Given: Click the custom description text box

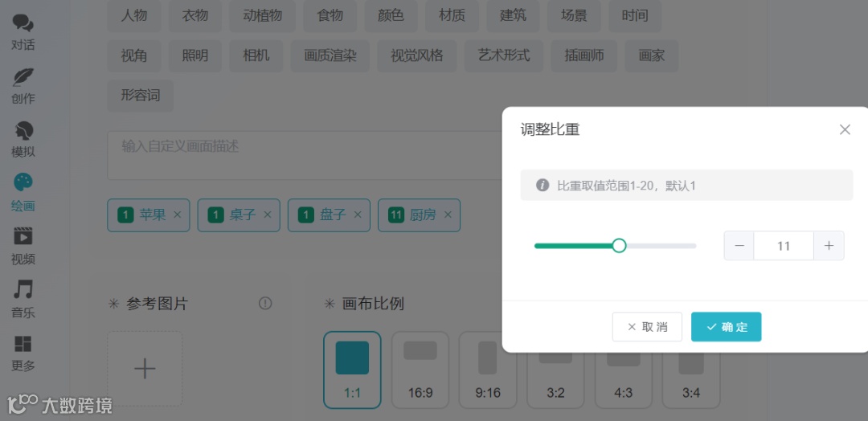Looking at the screenshot, I should (x=305, y=155).
